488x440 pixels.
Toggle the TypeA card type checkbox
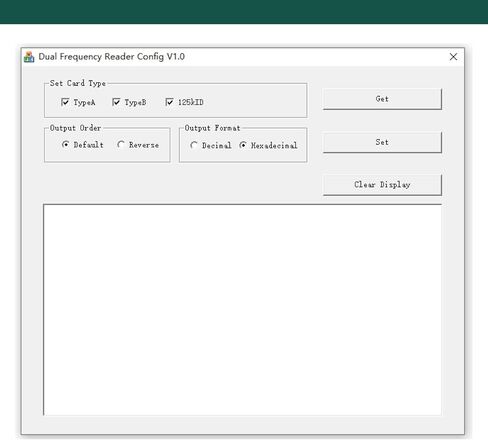(65, 102)
